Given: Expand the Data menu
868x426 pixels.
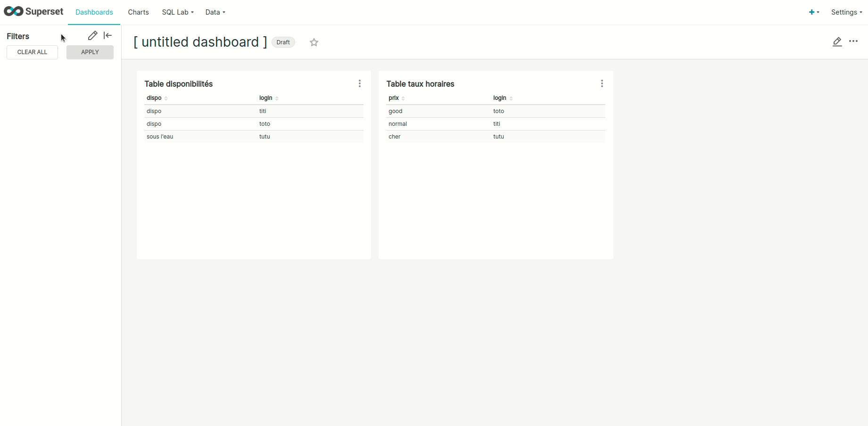Looking at the screenshot, I should (x=215, y=12).
